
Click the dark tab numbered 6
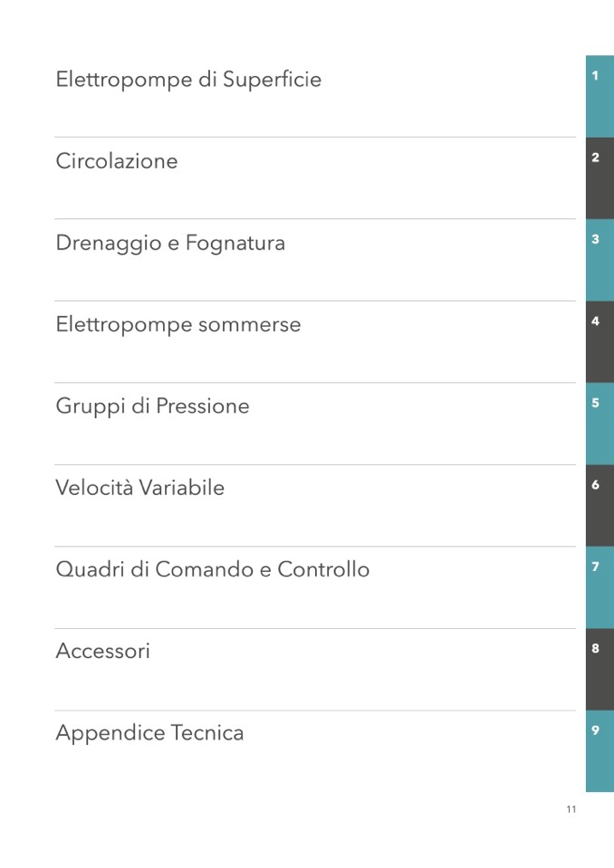[x=599, y=505]
